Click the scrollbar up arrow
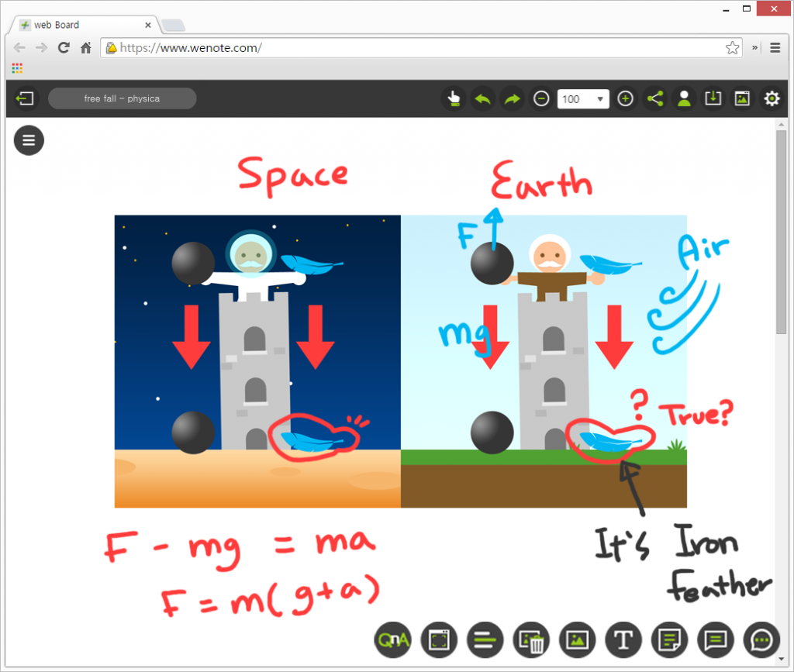The image size is (794, 672). coord(781,124)
